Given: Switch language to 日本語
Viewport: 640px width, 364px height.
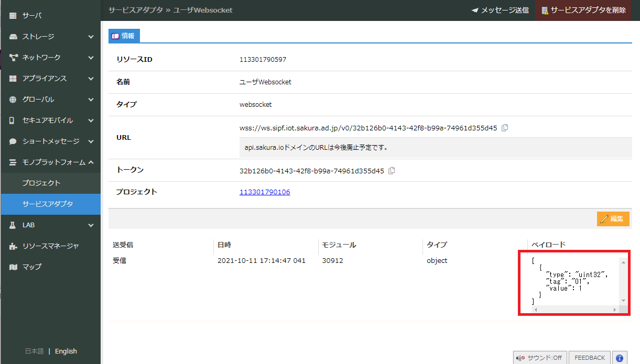Looking at the screenshot, I should pos(34,351).
